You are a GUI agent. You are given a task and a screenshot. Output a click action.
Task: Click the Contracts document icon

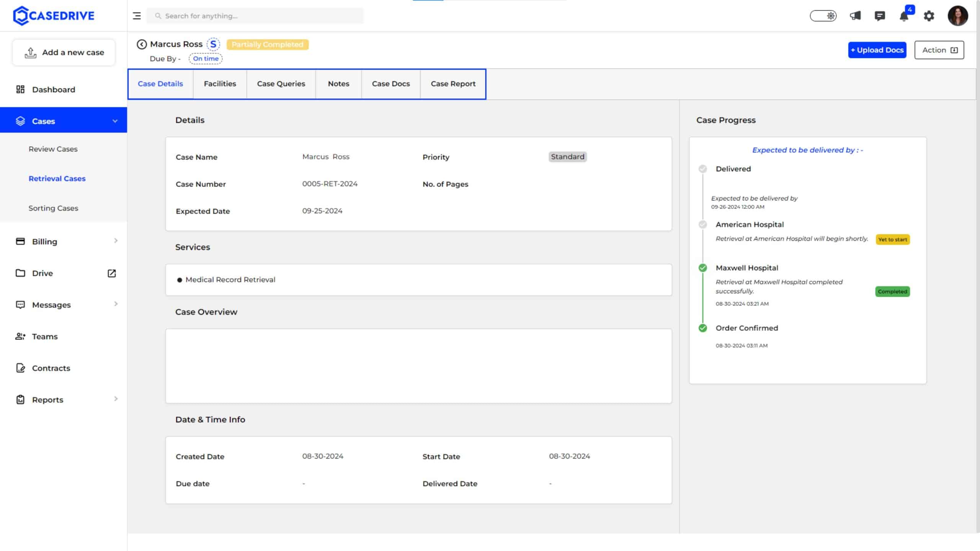tap(20, 368)
